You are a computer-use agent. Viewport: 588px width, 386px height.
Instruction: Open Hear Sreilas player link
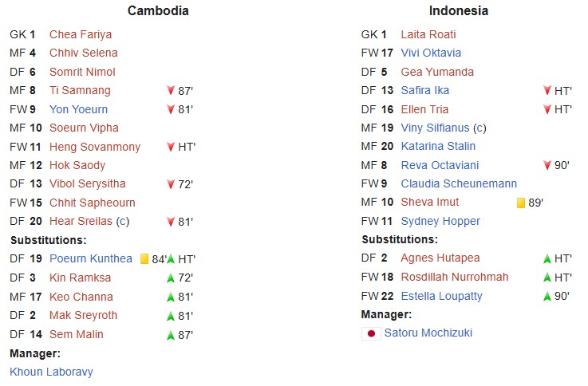click(x=81, y=221)
